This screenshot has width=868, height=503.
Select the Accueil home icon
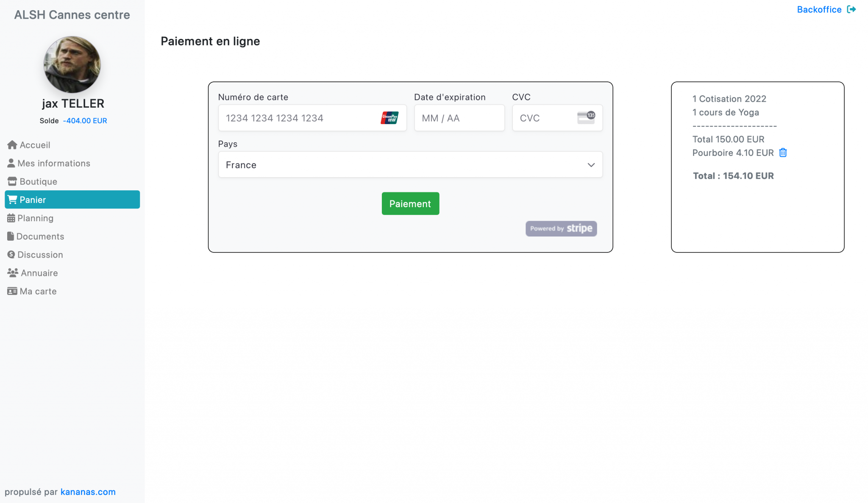(x=11, y=145)
